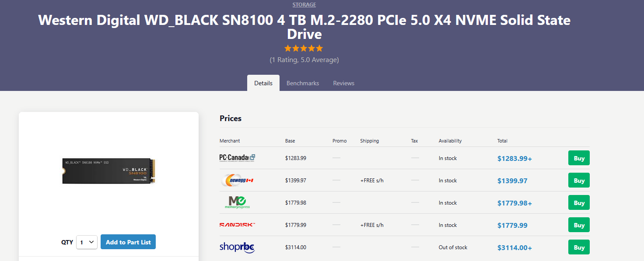Switch to the Reviews tab

344,83
